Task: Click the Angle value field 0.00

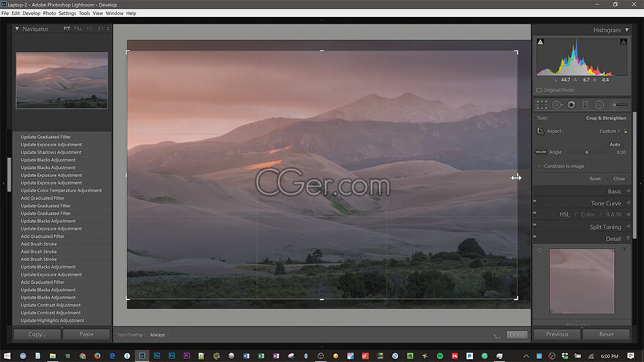Action: (x=621, y=152)
